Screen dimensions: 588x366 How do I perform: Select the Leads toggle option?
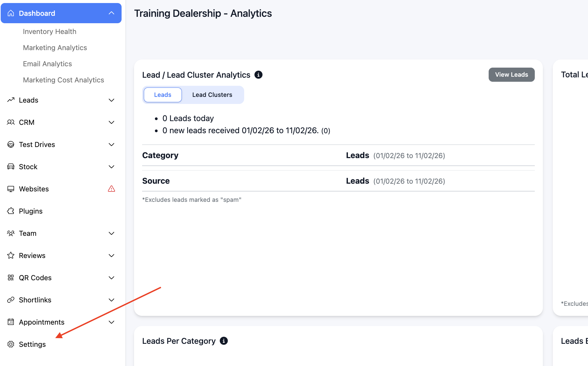pyautogui.click(x=163, y=95)
